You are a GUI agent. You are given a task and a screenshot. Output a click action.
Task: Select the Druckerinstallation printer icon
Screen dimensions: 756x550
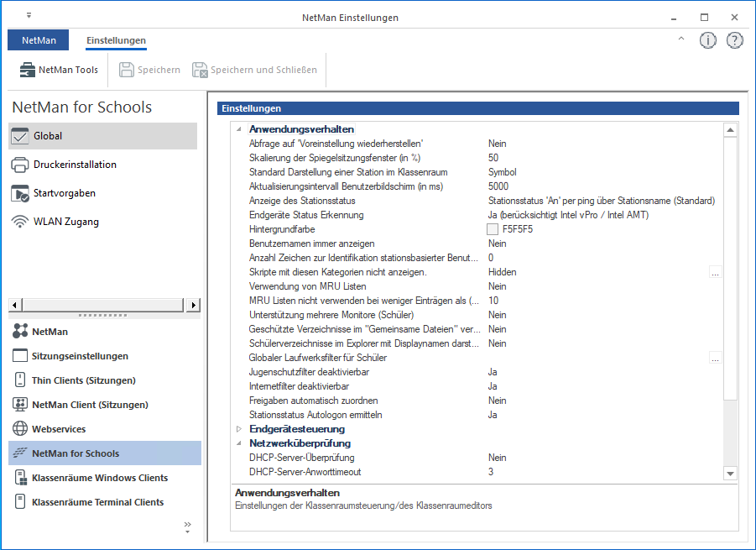[21, 165]
